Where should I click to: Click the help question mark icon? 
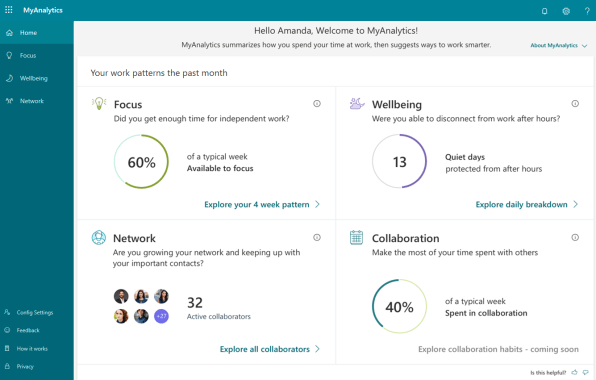click(x=587, y=11)
